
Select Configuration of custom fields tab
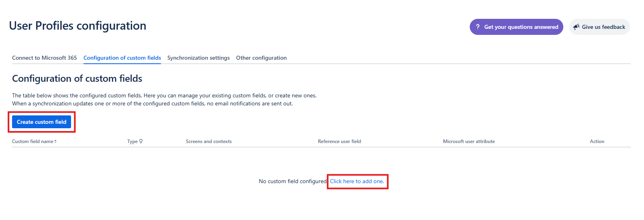coord(122,58)
